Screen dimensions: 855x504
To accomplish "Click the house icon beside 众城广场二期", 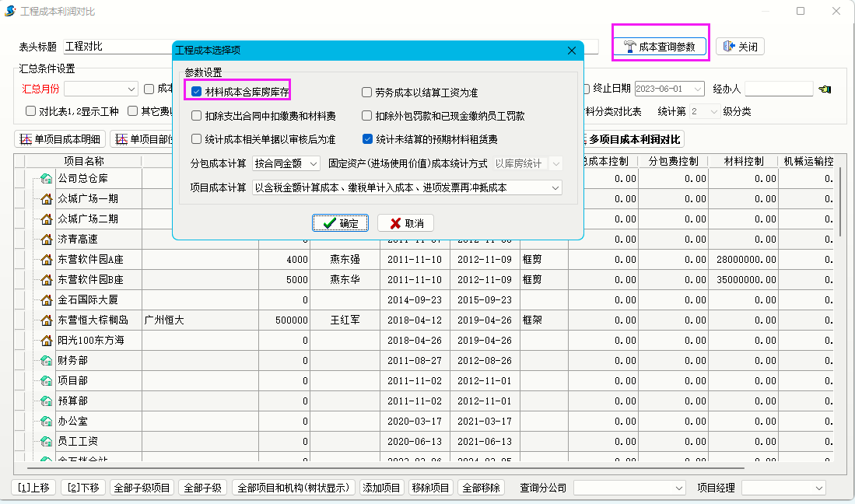I will [x=47, y=219].
